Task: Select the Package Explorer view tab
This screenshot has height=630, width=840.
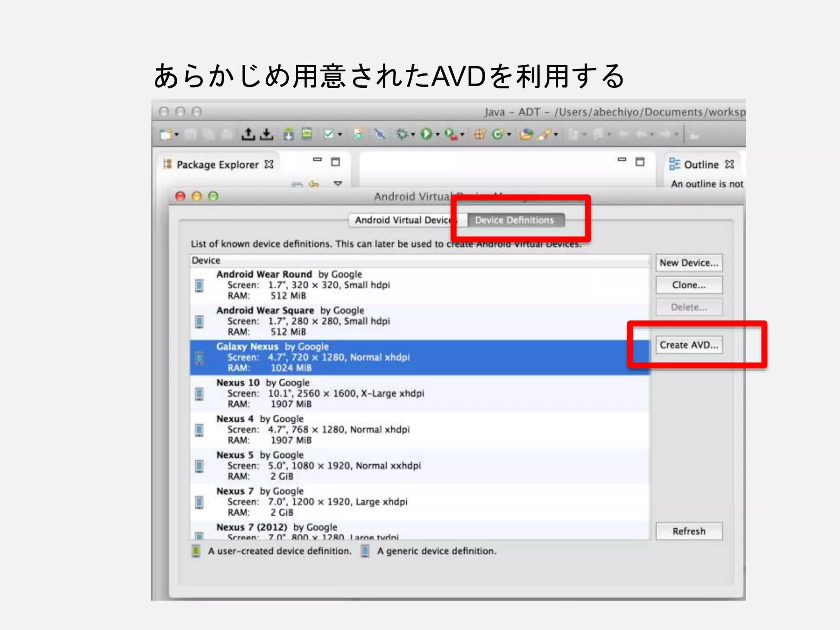Action: click(x=217, y=164)
